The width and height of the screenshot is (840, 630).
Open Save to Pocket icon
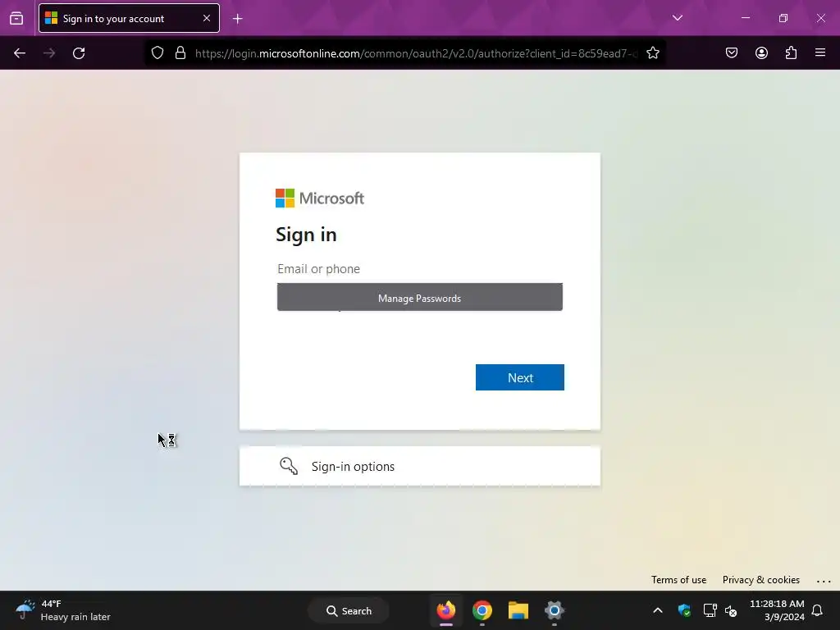coord(731,53)
